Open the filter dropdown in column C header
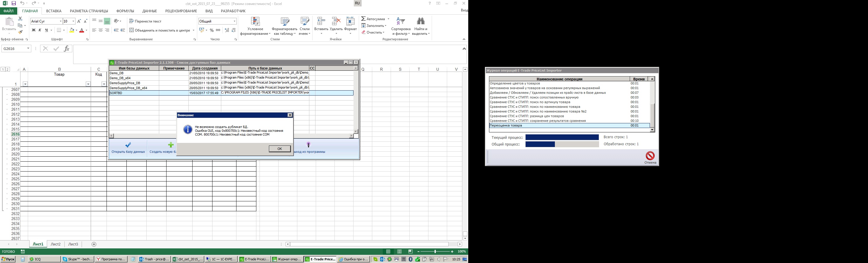The image size is (868, 263). (104, 84)
